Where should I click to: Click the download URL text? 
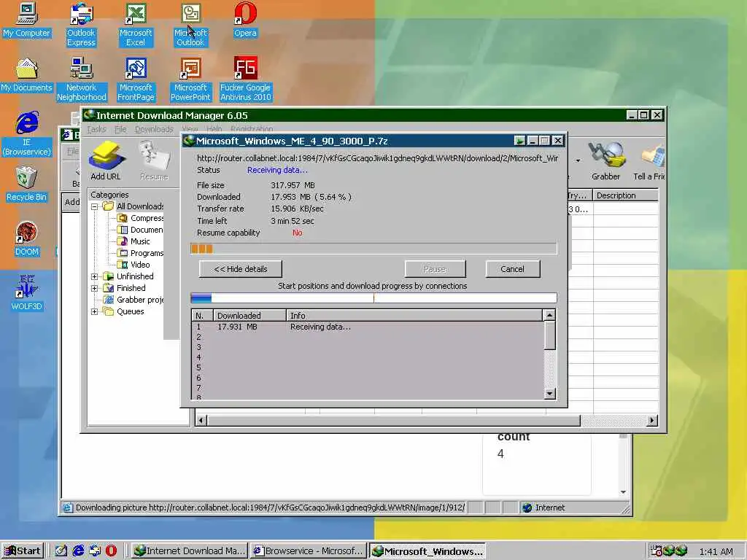coord(377,158)
